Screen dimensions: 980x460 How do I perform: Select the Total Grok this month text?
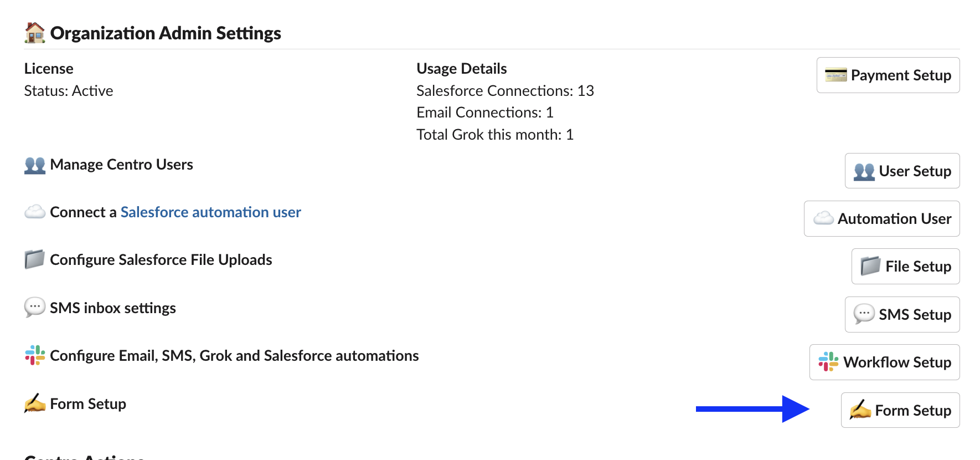click(x=495, y=135)
